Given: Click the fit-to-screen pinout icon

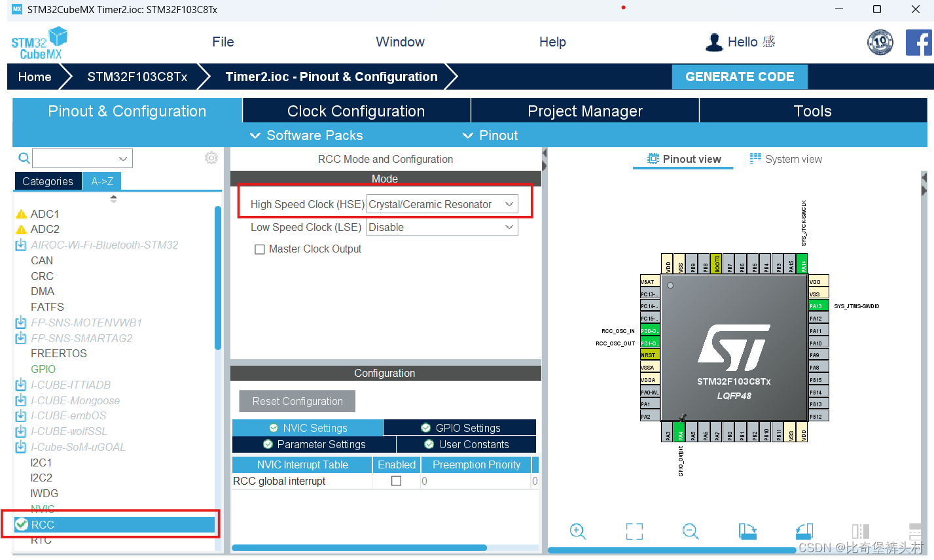Looking at the screenshot, I should click(x=634, y=531).
